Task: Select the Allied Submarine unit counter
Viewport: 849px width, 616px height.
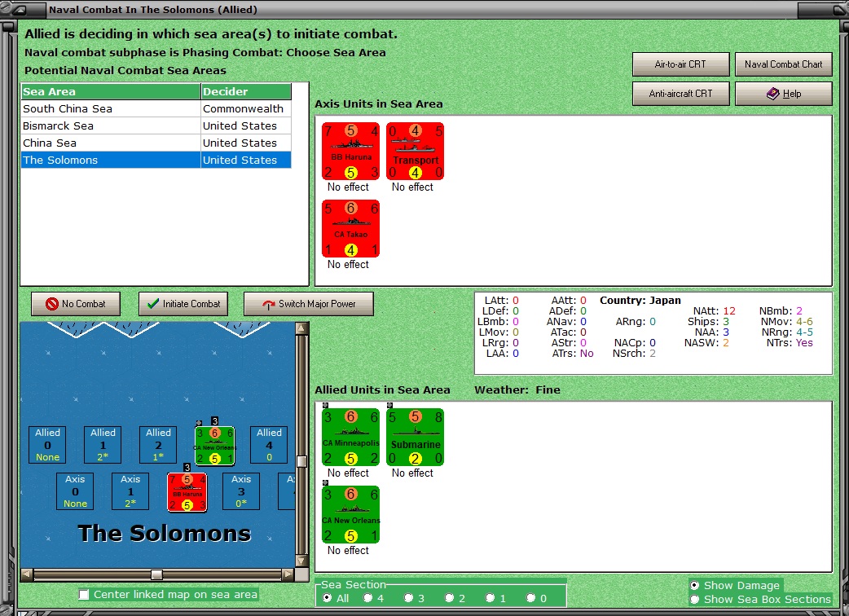Action: click(x=416, y=437)
